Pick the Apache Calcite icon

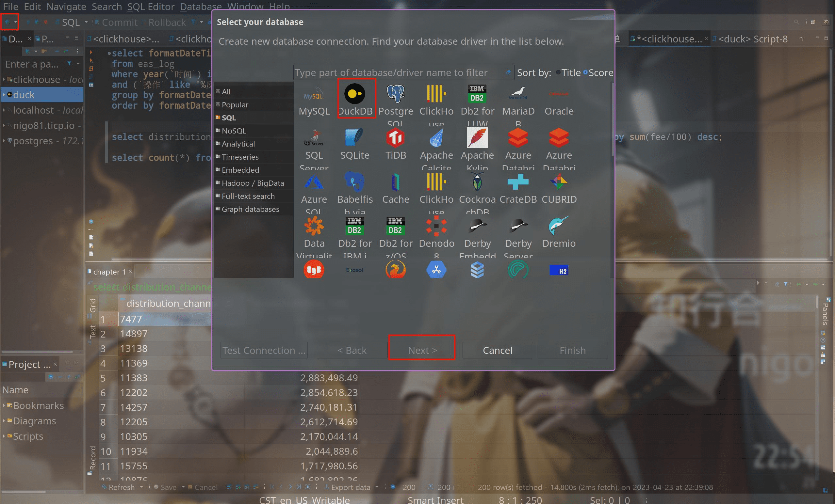click(x=436, y=137)
